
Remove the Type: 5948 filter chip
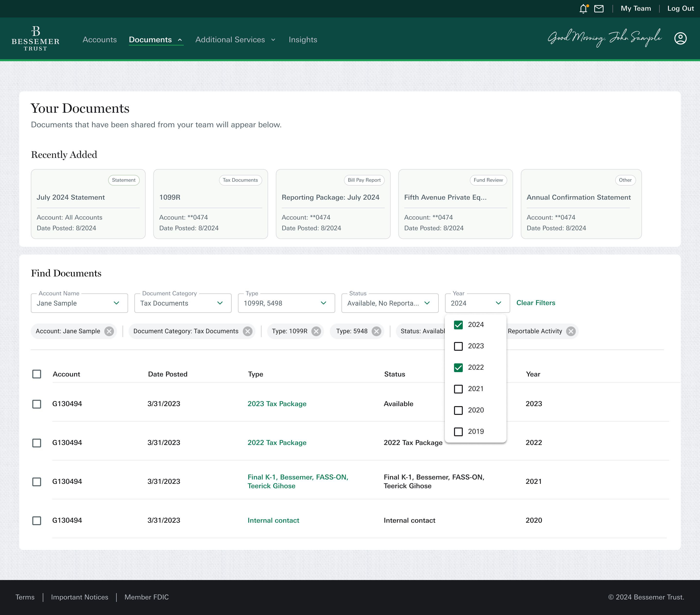coord(376,331)
